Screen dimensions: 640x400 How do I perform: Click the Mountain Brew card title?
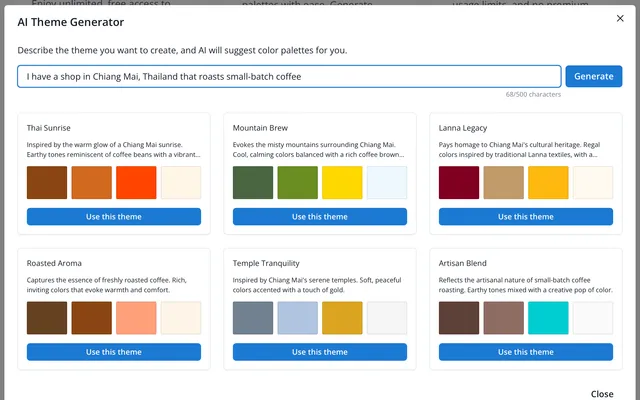tap(260, 128)
